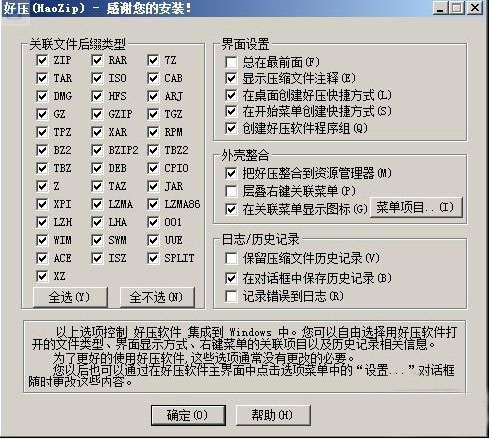Enable 总在最前面(F) always on top
Image resolution: width=489 pixels, height=439 pixels.
click(231, 62)
